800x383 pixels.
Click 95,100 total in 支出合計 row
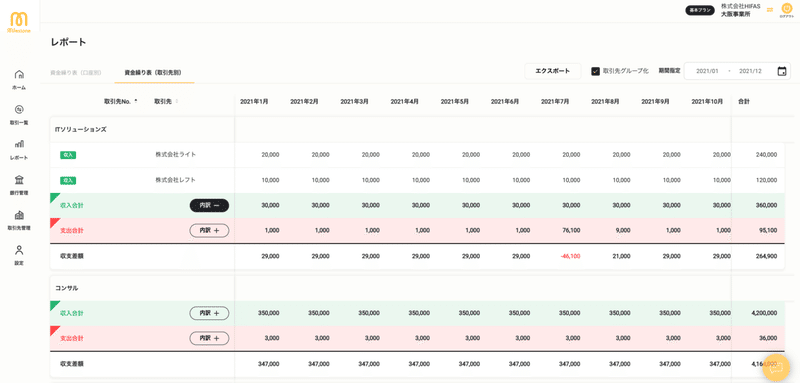pyautogui.click(x=768, y=231)
